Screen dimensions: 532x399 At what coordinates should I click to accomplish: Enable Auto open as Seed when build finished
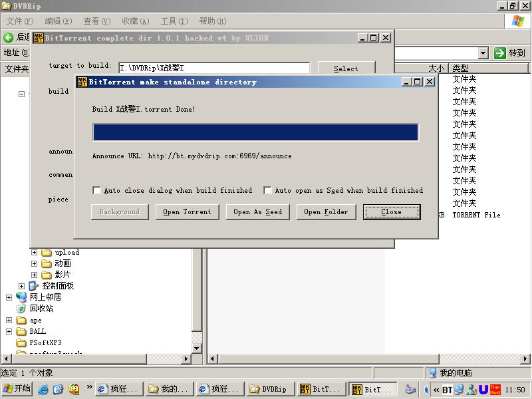(x=268, y=190)
